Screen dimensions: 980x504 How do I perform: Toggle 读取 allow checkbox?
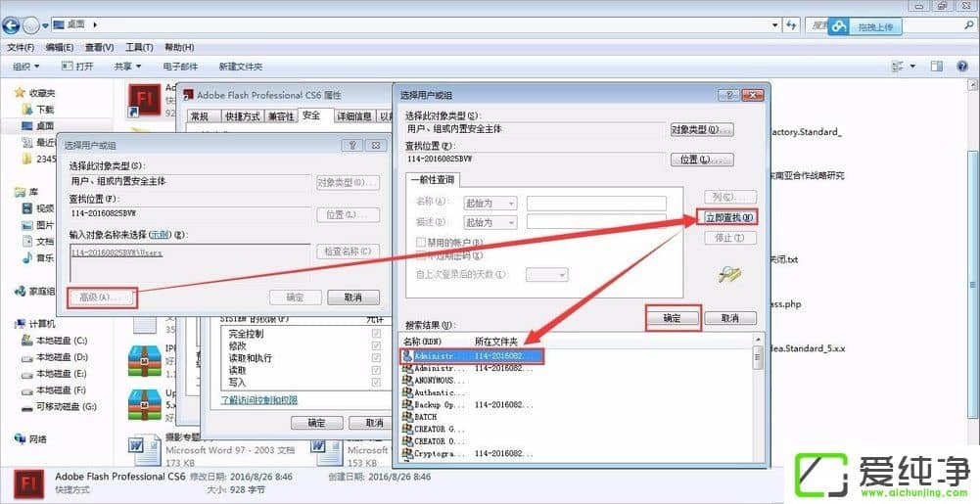(376, 370)
